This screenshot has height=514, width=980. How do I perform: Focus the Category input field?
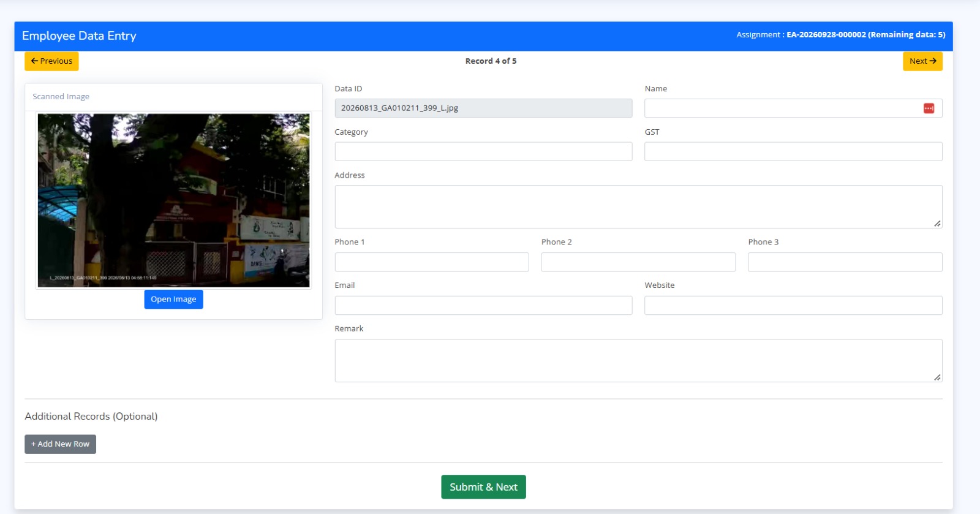pos(483,151)
